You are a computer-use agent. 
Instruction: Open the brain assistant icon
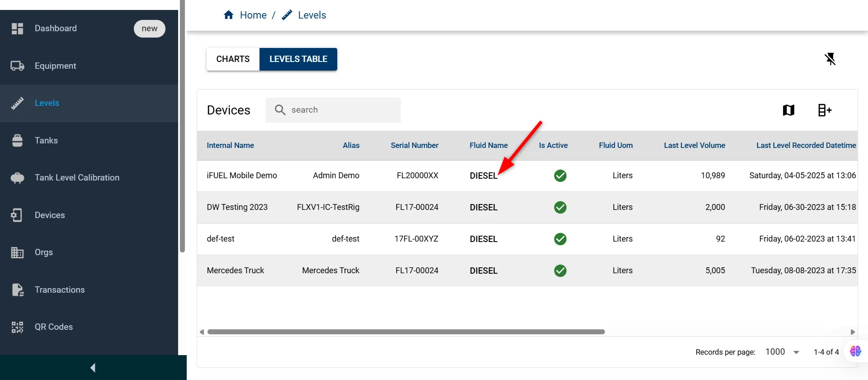(x=855, y=351)
